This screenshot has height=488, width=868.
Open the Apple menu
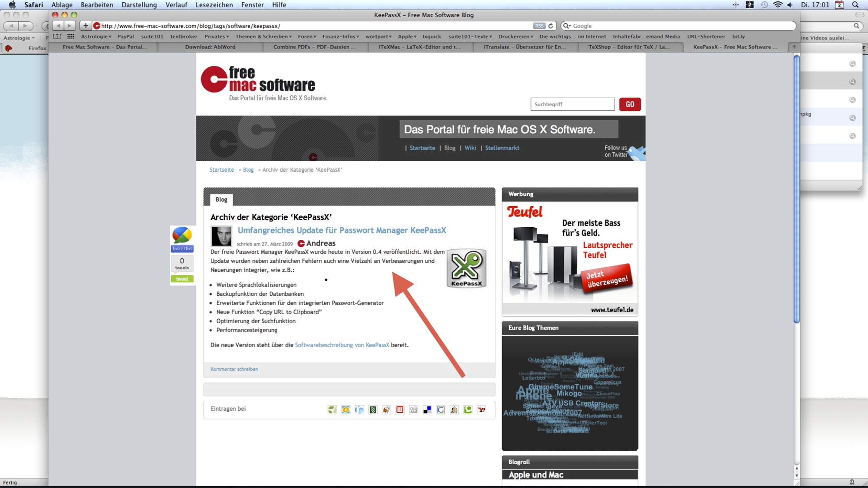click(12, 5)
